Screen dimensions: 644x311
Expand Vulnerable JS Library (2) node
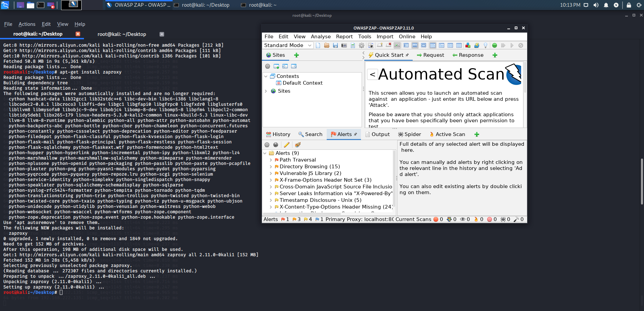tap(271, 173)
